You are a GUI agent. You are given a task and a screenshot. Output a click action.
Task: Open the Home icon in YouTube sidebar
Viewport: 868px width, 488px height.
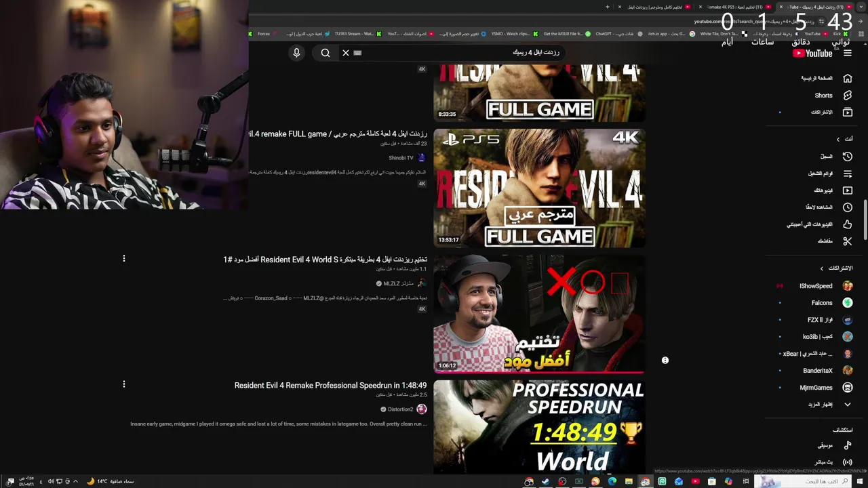pyautogui.click(x=848, y=78)
